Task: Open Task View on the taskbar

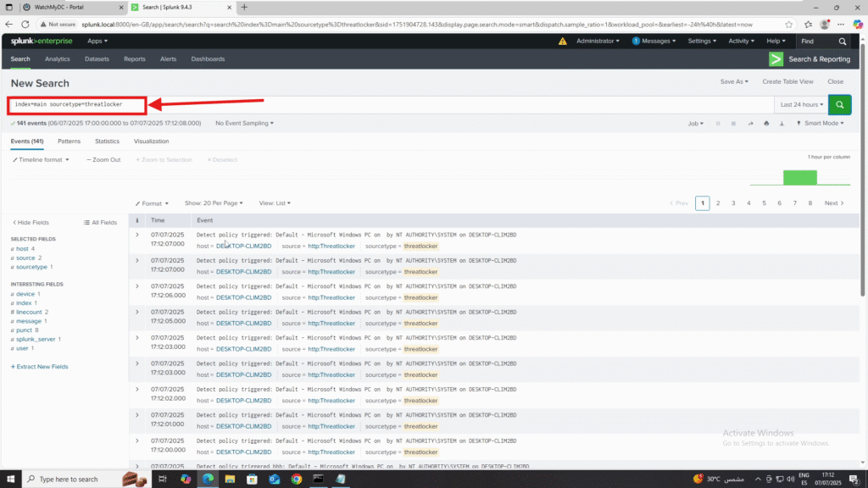Action: tap(162, 480)
